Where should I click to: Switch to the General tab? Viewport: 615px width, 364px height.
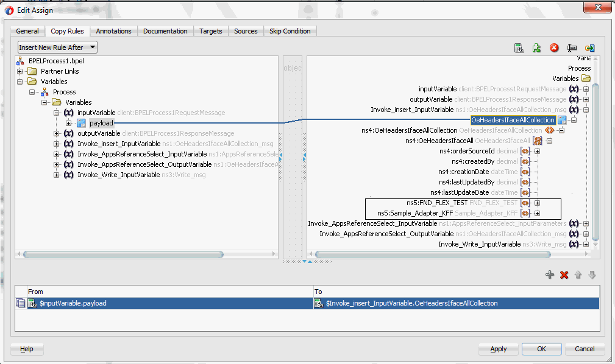click(x=27, y=31)
